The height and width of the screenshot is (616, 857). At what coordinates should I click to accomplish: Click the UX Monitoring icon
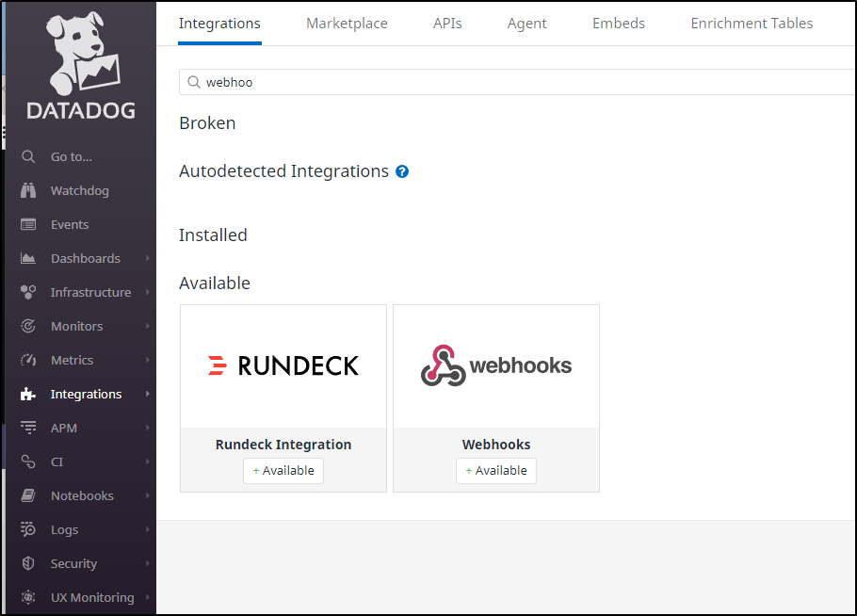28,597
